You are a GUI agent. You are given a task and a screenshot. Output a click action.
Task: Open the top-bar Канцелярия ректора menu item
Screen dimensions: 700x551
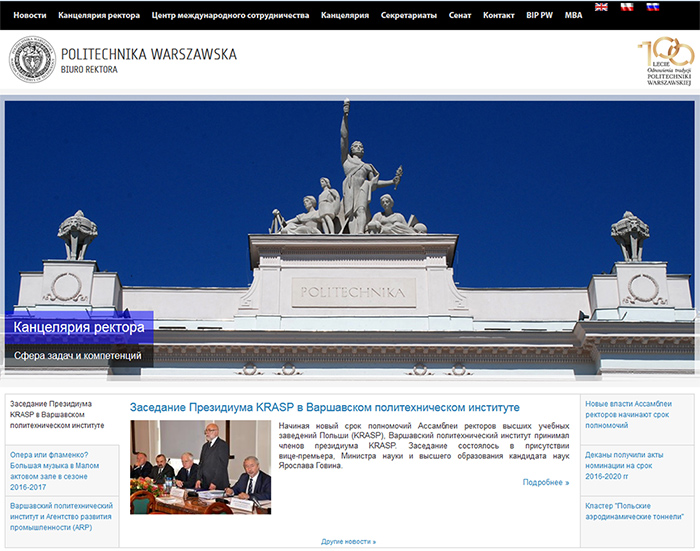pos(99,15)
